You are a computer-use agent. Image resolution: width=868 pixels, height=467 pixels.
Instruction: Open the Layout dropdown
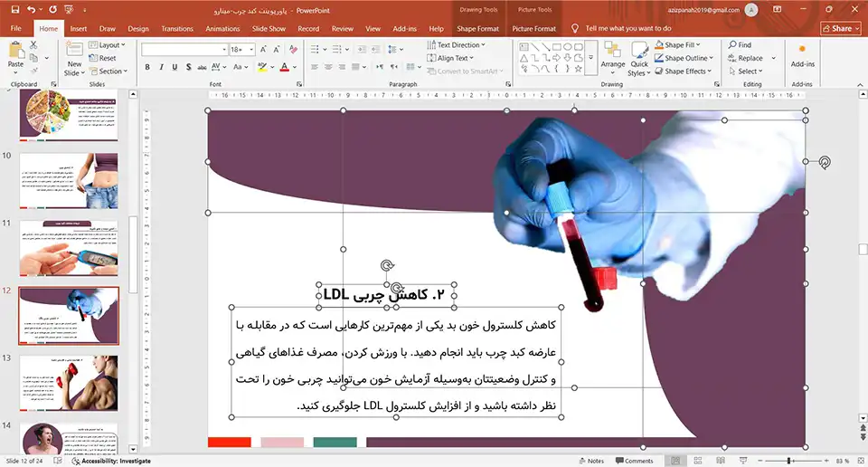[108, 45]
